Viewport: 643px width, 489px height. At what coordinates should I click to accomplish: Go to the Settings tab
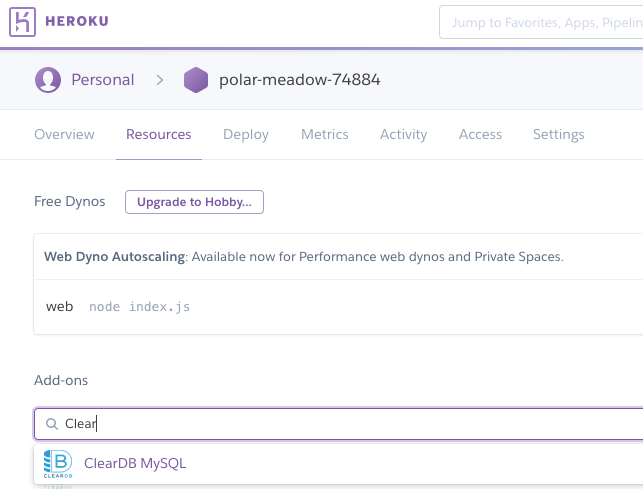pyautogui.click(x=559, y=134)
